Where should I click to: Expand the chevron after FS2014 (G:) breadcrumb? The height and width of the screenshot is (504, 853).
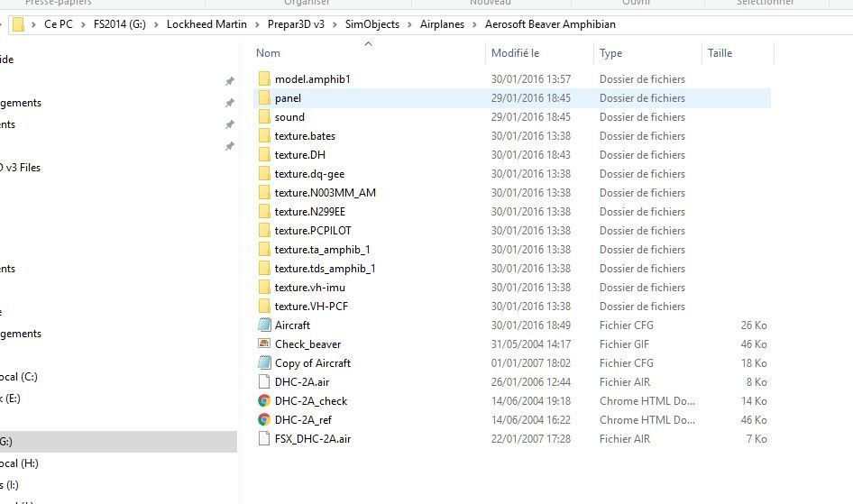tap(156, 24)
